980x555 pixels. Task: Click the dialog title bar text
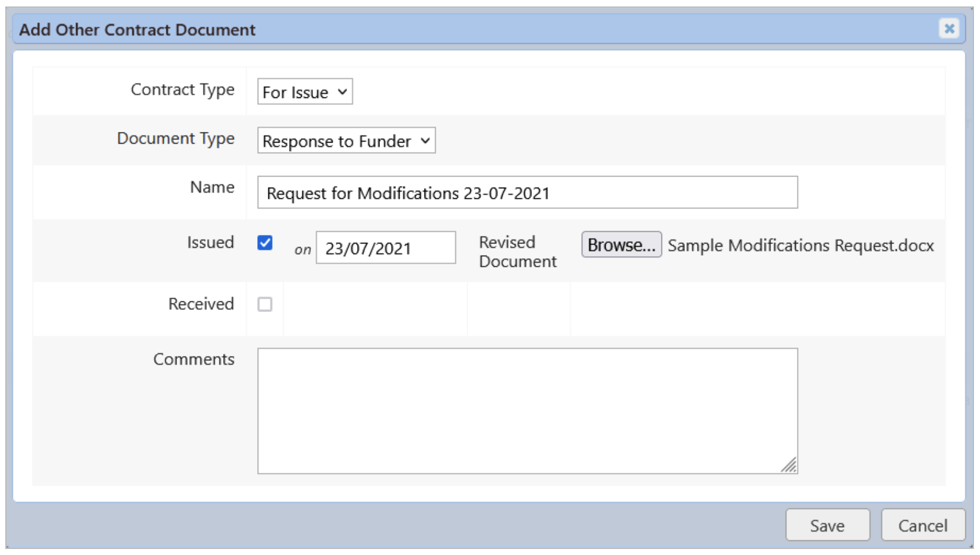(137, 30)
